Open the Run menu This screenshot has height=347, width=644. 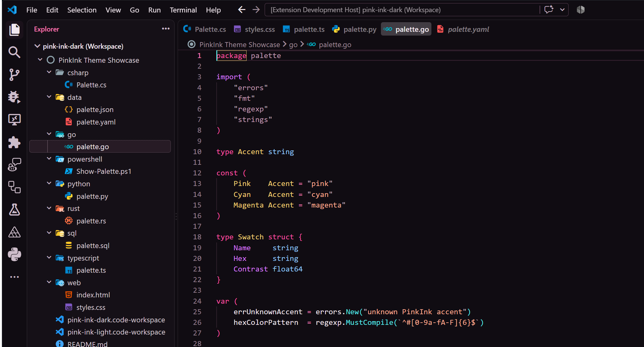pyautogui.click(x=154, y=10)
